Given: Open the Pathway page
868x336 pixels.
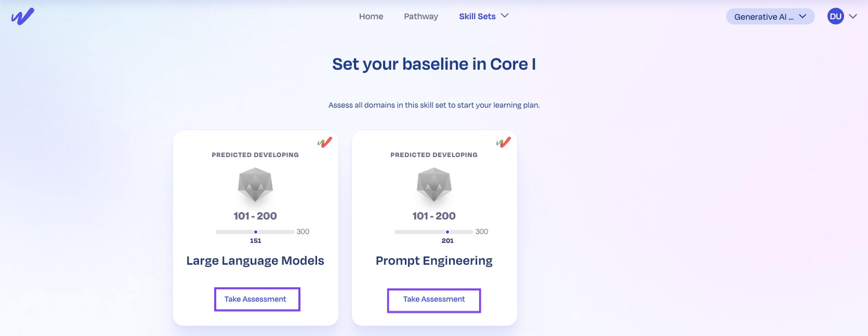Looking at the screenshot, I should (421, 16).
